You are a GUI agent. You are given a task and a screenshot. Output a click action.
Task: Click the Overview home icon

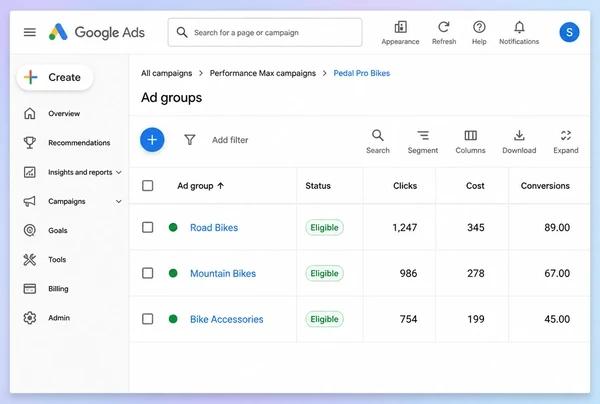coord(30,113)
